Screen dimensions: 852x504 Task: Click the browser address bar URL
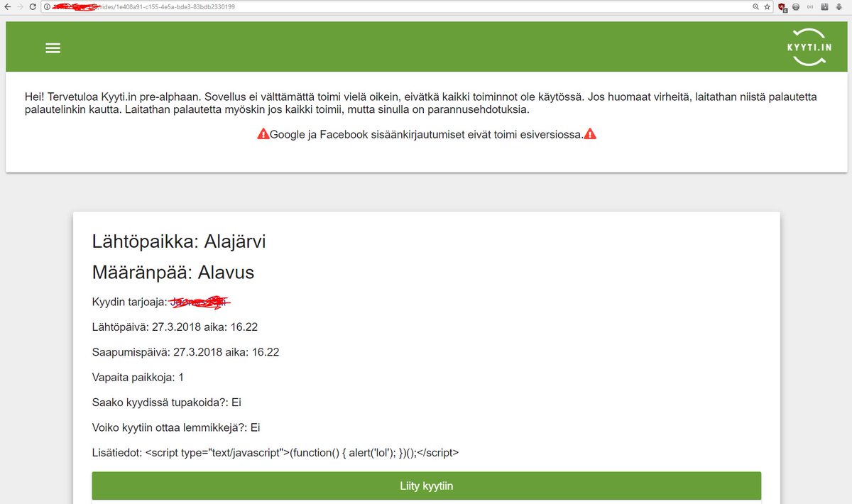[144, 6]
